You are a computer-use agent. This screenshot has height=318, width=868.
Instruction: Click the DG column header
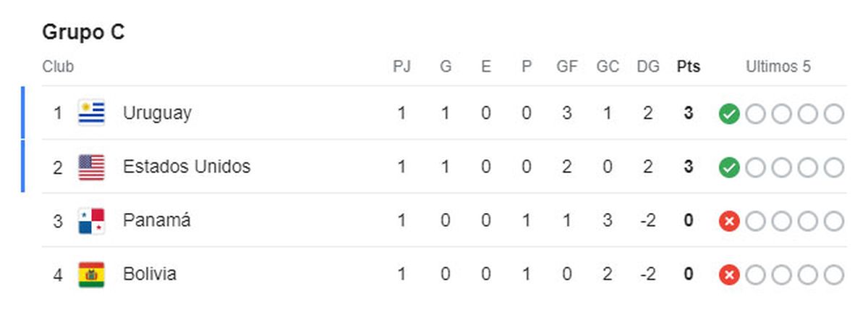(648, 67)
